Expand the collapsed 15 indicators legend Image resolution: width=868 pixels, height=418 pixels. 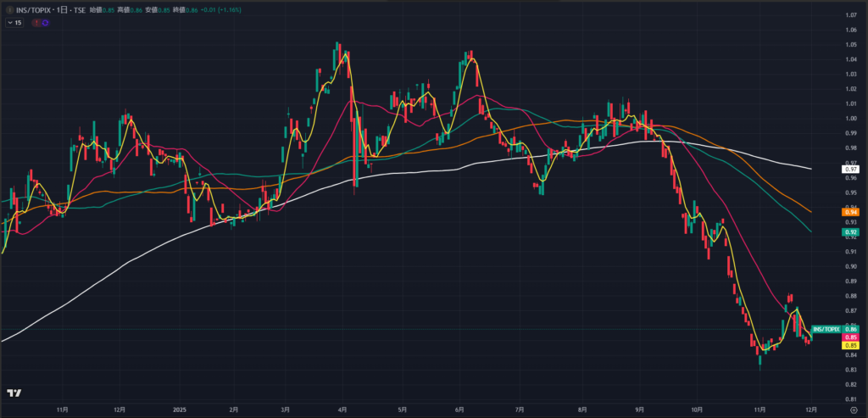pos(14,22)
